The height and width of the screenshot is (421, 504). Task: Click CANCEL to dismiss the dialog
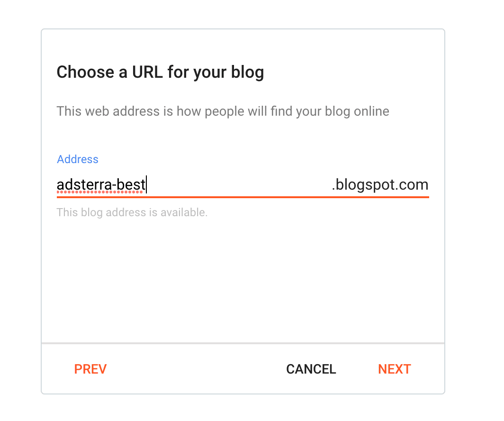tap(311, 369)
